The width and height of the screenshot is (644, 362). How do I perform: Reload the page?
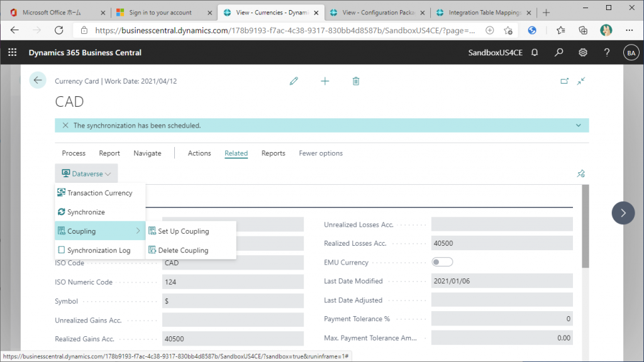[x=58, y=30]
